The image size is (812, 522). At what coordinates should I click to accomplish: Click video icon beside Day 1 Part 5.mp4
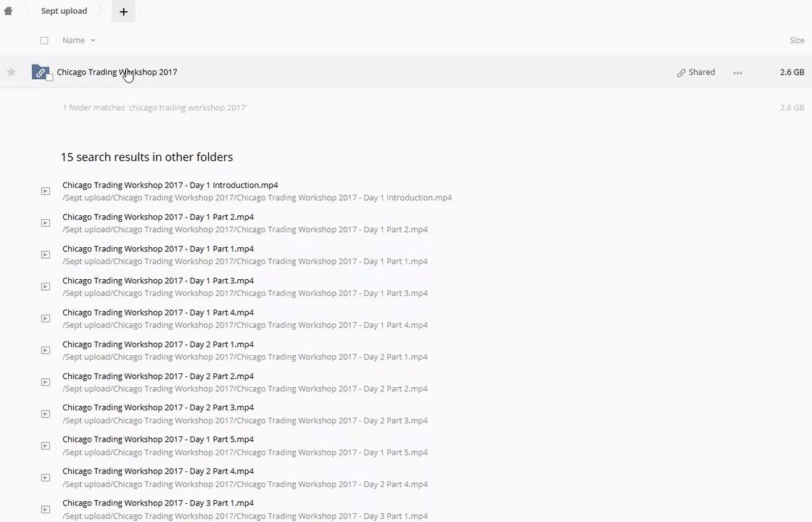point(46,446)
